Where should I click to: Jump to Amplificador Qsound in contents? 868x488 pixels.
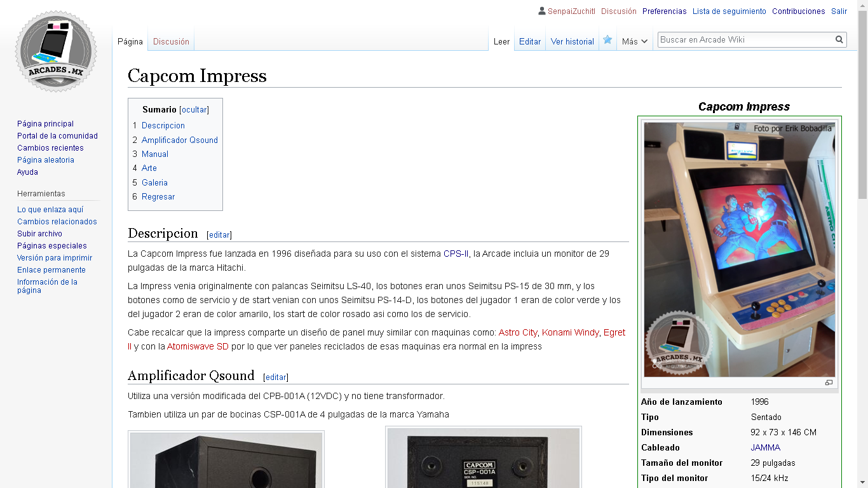(179, 140)
